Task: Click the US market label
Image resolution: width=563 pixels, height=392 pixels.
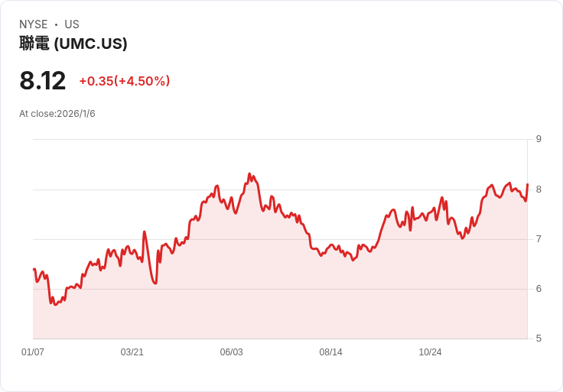Action: pyautogui.click(x=72, y=24)
